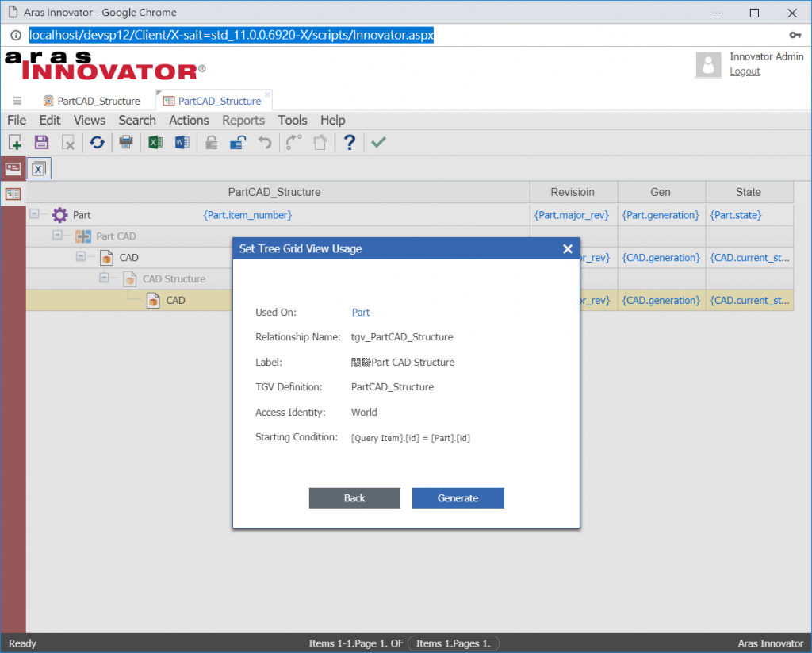The width and height of the screenshot is (812, 653).
Task: Minimize the Chrome window
Action: tap(717, 13)
